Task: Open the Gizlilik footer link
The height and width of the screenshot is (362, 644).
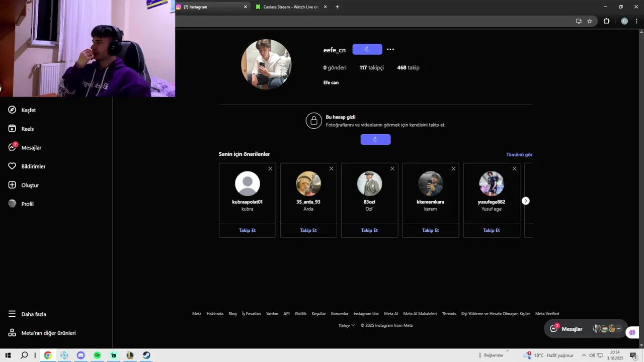Action: (300, 314)
